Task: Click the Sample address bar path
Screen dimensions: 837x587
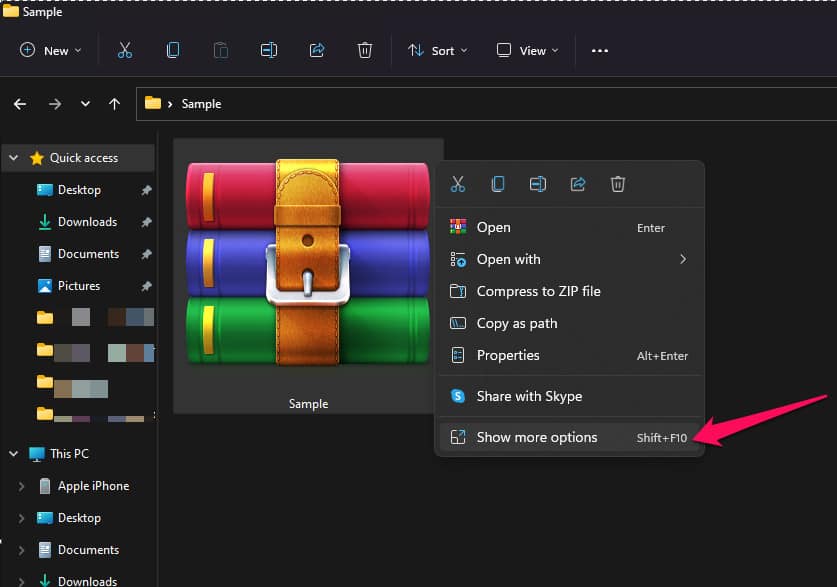Action: click(201, 104)
